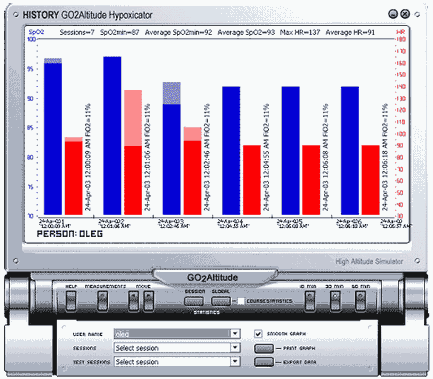Select the 12:01:06 AM session red HR bar

[x=133, y=153]
